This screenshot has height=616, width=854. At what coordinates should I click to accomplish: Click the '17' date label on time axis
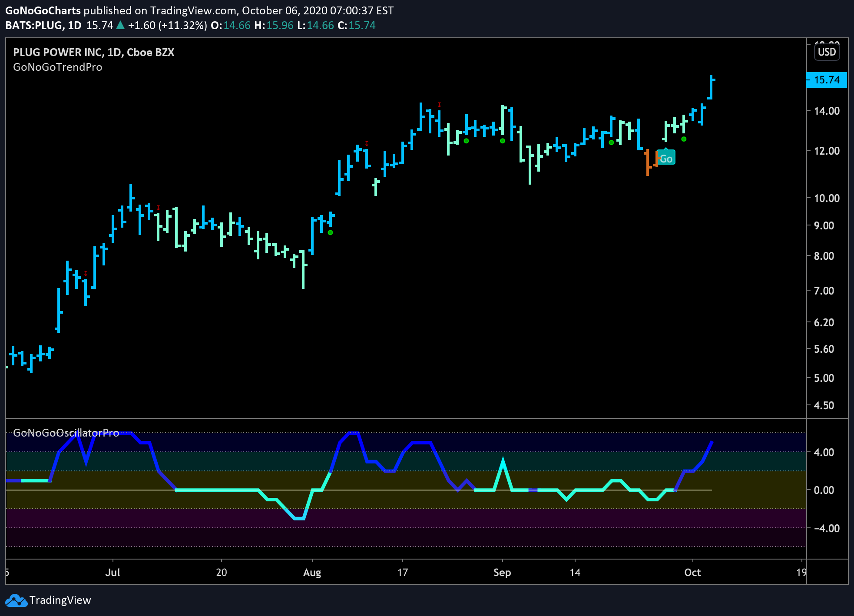[x=403, y=572]
